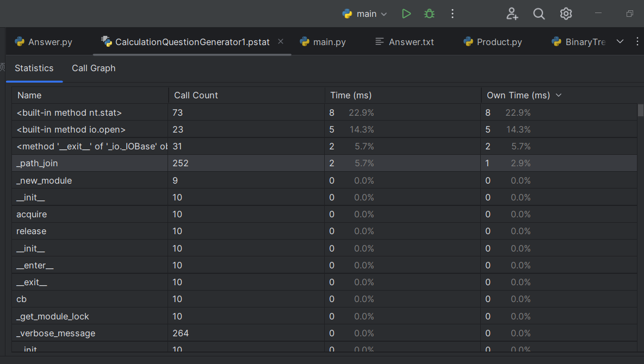
Task: Select the Statistics tab
Action: [x=34, y=68]
